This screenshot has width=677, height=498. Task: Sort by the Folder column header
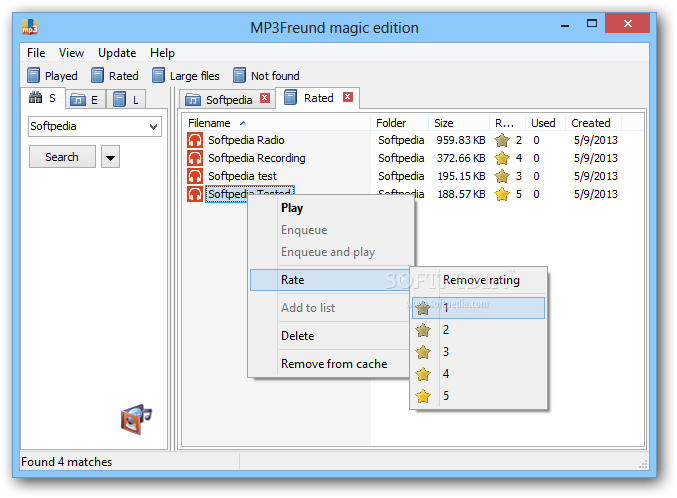pyautogui.click(x=399, y=123)
